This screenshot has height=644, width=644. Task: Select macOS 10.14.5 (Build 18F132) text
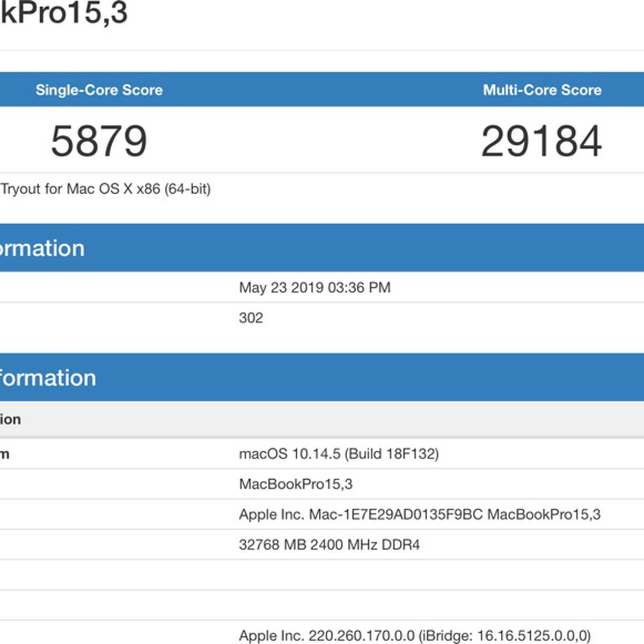coord(339,454)
